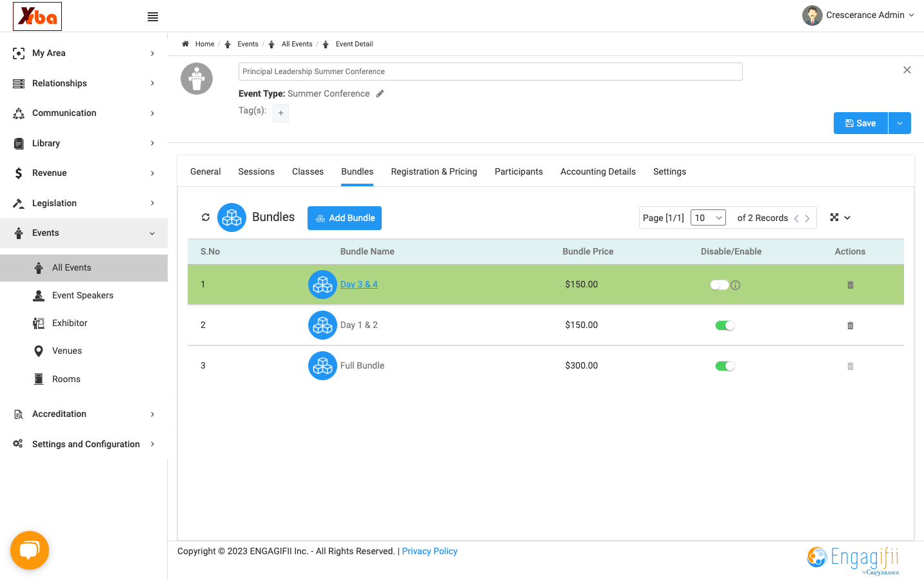Viewport: 924px width, 580px height.
Task: Delete the Day 3 & 4 bundle
Action: (850, 285)
